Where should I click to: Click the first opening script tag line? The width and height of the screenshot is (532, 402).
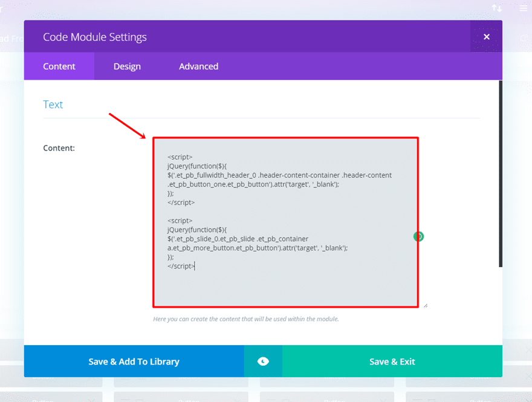(x=180, y=157)
